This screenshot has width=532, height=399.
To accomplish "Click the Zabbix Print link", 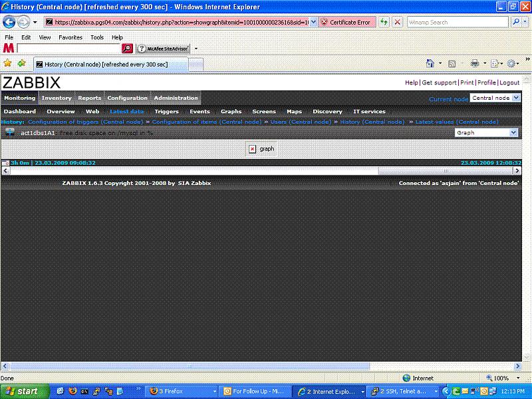I will 467,82.
